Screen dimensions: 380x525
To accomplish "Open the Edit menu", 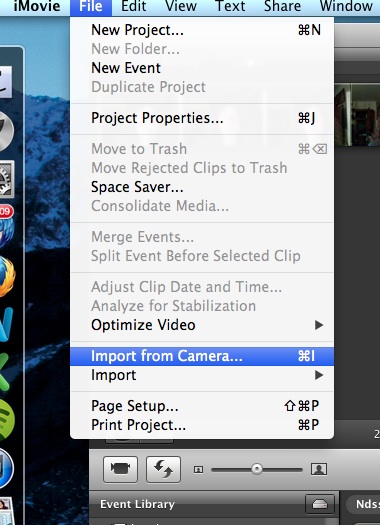I will [134, 6].
